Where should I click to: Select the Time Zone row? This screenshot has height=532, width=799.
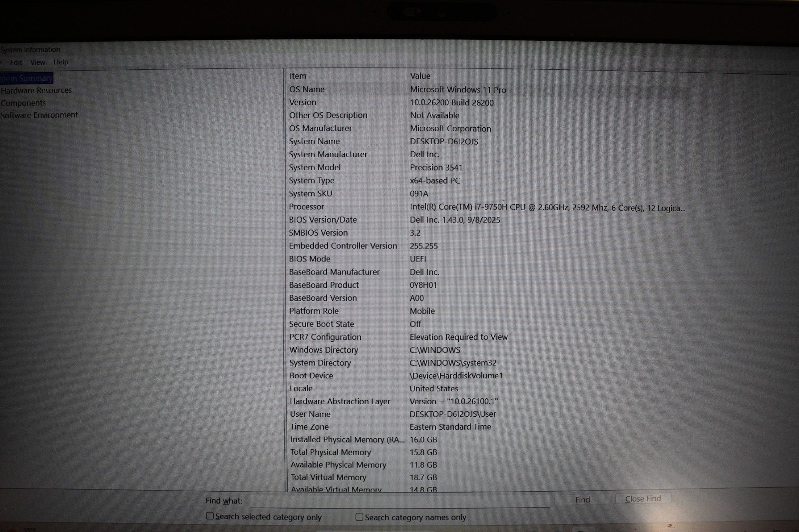[x=487, y=427]
